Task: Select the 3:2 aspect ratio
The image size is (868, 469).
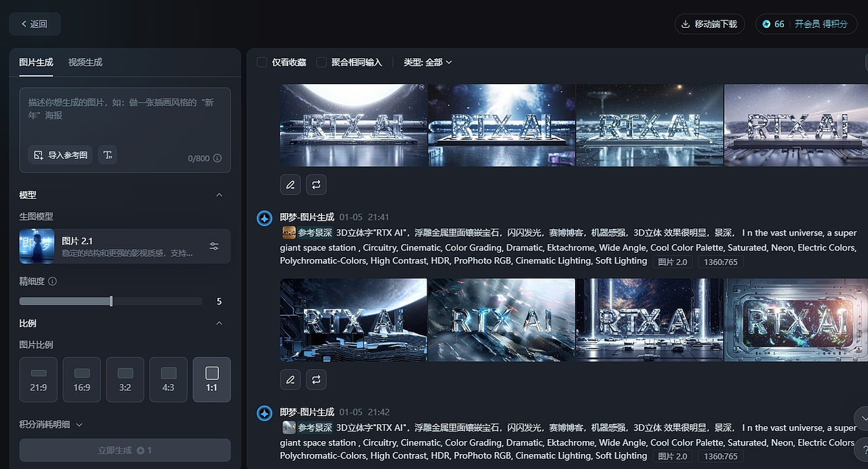Action: pos(125,379)
